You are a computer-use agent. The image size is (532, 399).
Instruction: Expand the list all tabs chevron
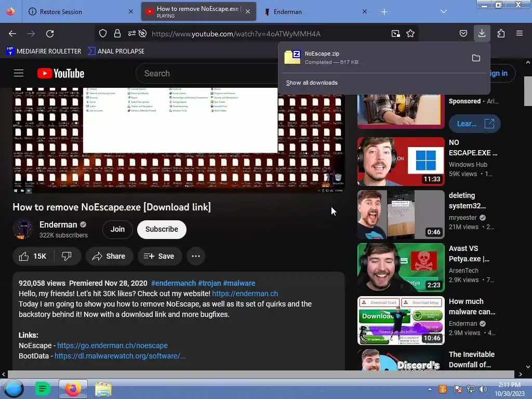pyautogui.click(x=444, y=11)
